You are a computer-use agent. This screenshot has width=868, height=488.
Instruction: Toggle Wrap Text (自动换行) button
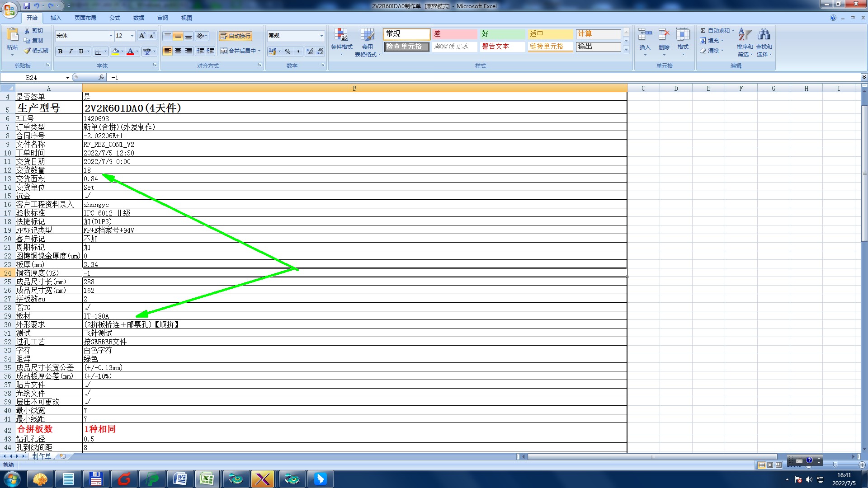click(235, 36)
